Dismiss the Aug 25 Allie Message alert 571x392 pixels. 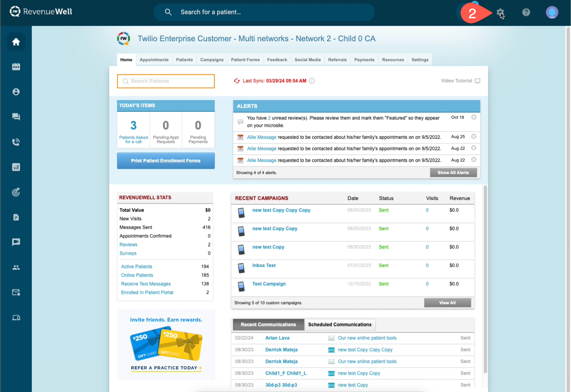pyautogui.click(x=474, y=136)
